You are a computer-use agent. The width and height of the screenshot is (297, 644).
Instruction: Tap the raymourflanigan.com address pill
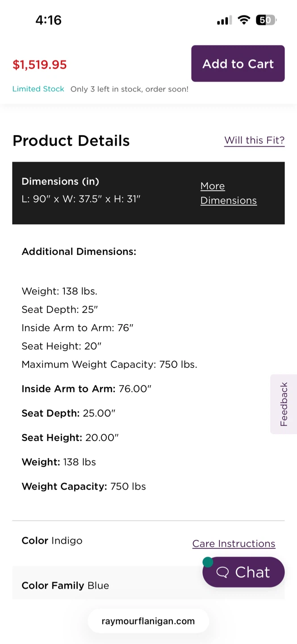148,621
